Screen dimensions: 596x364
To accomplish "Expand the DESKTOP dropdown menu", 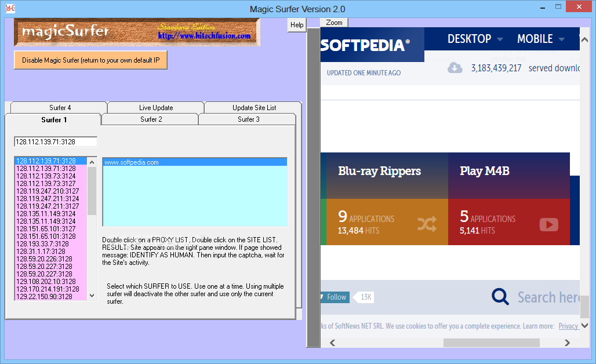I will pos(475,39).
